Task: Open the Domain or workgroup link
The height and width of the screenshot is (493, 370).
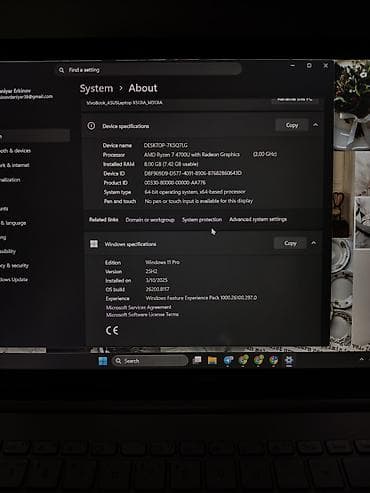Action: tap(150, 220)
